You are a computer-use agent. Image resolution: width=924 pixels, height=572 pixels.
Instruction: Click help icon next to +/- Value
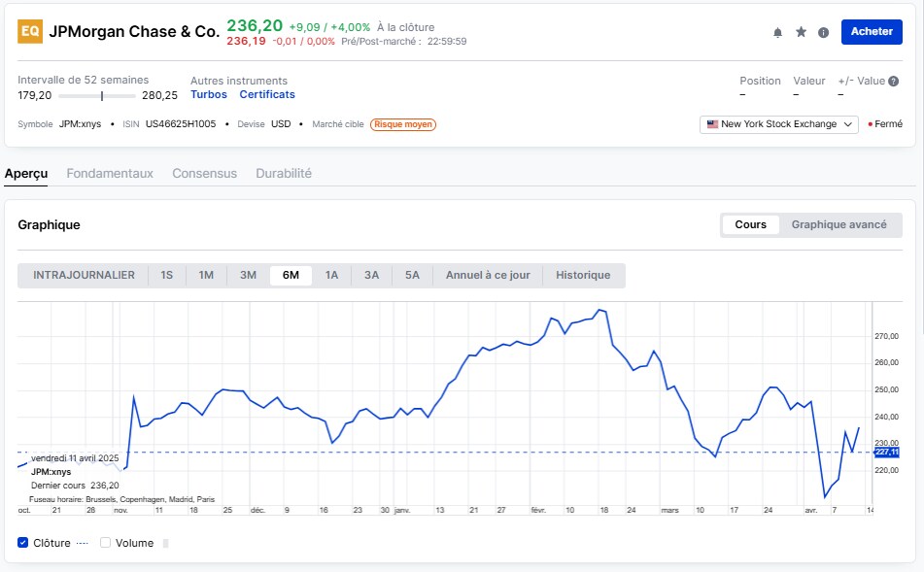893,82
